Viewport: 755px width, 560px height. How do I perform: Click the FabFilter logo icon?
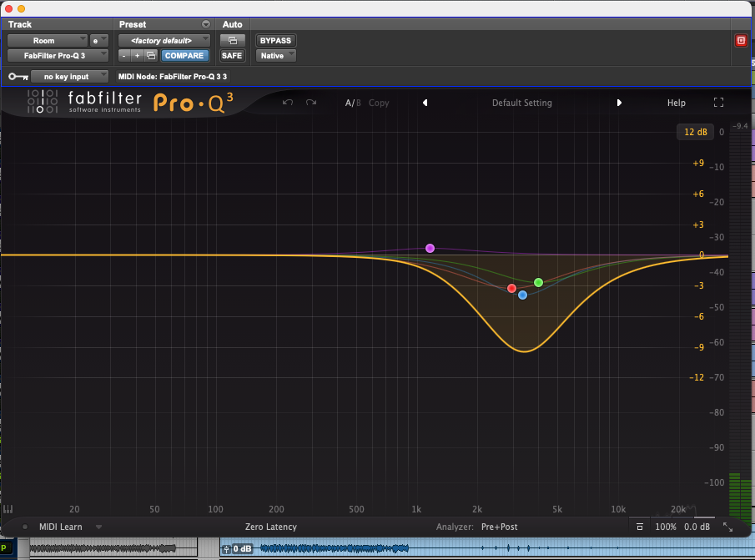tap(43, 102)
